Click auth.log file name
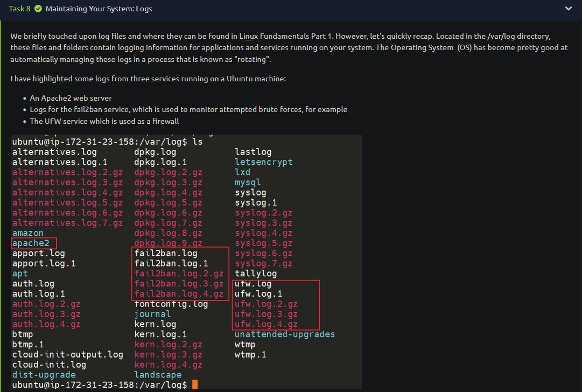The height and width of the screenshot is (392, 582). coord(33,284)
